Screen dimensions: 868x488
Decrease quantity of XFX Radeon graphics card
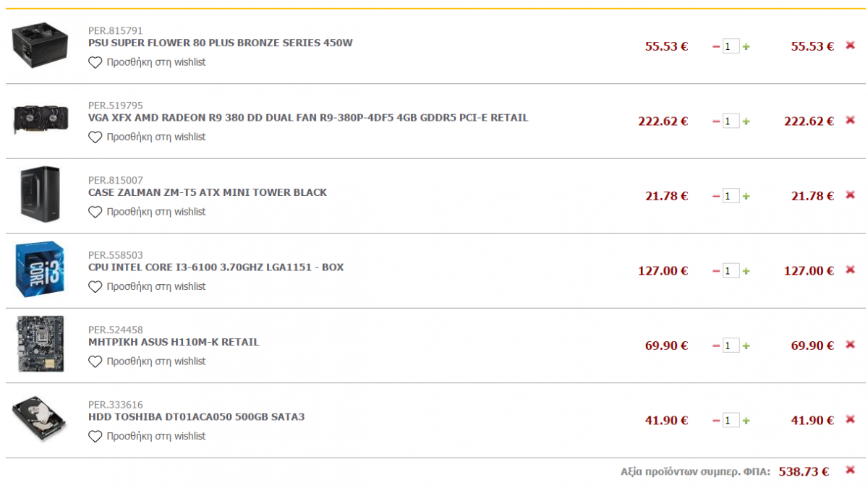click(716, 121)
